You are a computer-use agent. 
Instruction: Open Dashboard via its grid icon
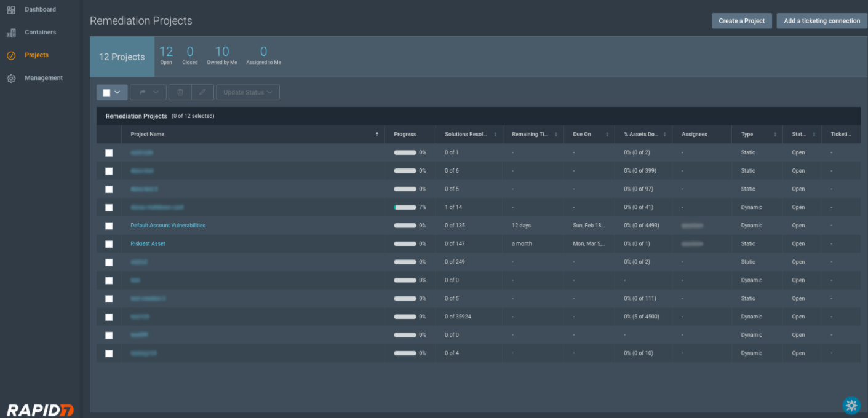pos(11,10)
